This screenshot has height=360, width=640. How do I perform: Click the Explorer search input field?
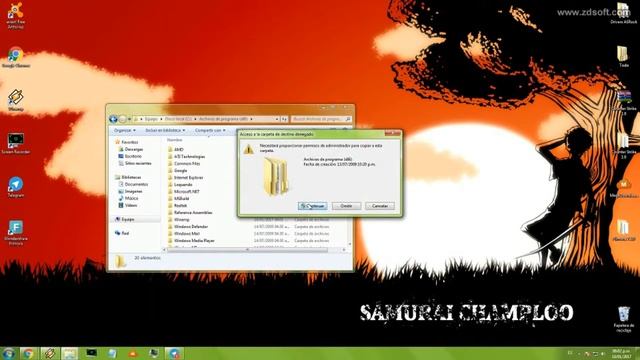pyautogui.click(x=321, y=119)
